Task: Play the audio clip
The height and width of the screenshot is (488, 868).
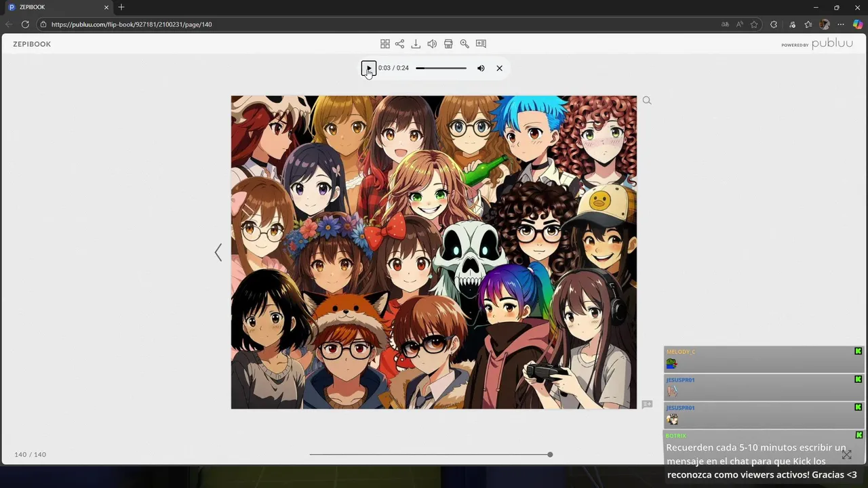Action: pyautogui.click(x=368, y=68)
